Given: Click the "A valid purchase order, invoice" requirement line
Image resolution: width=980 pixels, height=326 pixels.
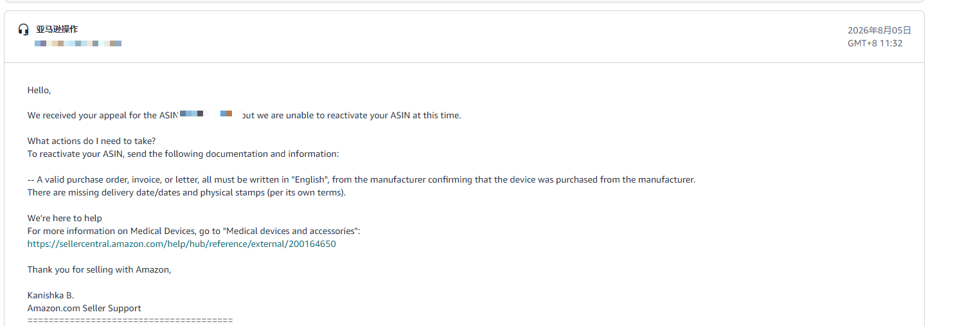Looking at the screenshot, I should tap(361, 180).
